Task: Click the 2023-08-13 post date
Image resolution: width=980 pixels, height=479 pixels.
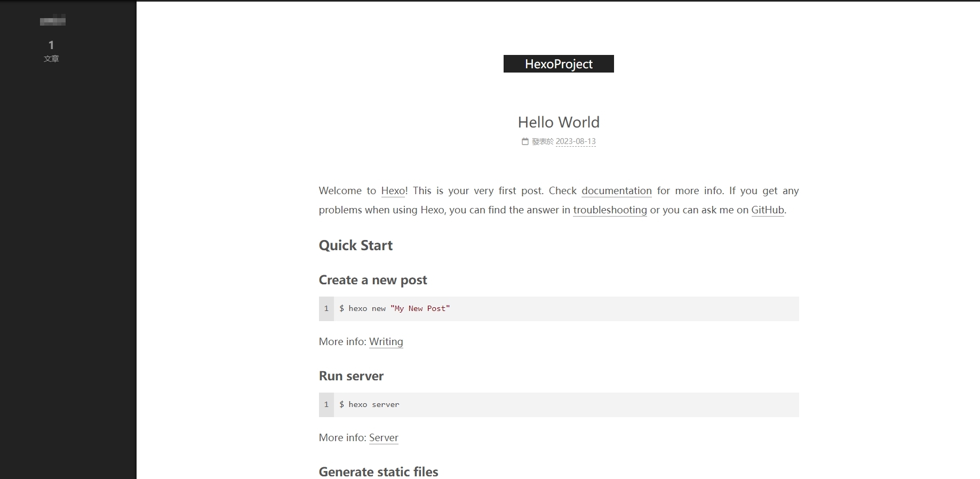Action: click(x=576, y=141)
